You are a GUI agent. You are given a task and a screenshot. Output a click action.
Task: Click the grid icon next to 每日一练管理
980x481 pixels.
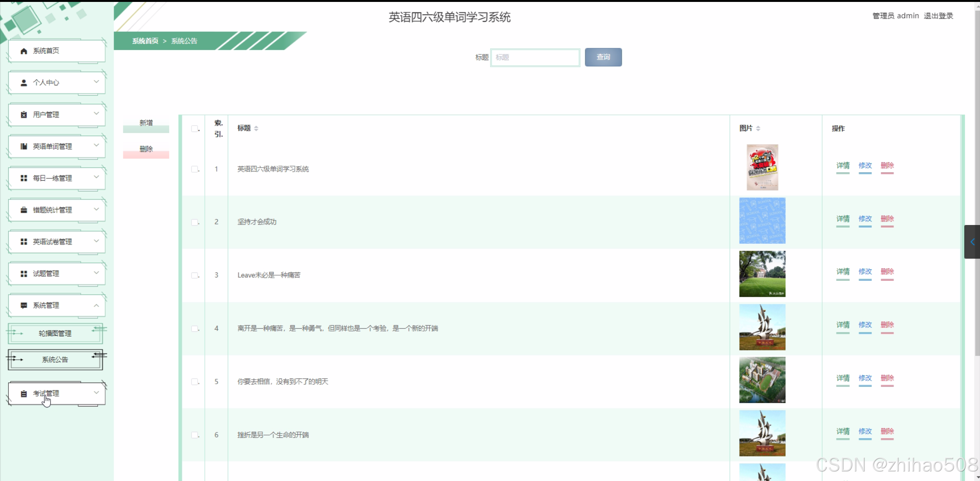23,178
